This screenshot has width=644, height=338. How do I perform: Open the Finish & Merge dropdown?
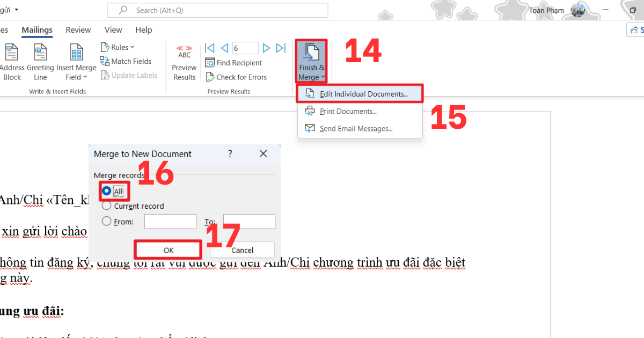(x=311, y=61)
